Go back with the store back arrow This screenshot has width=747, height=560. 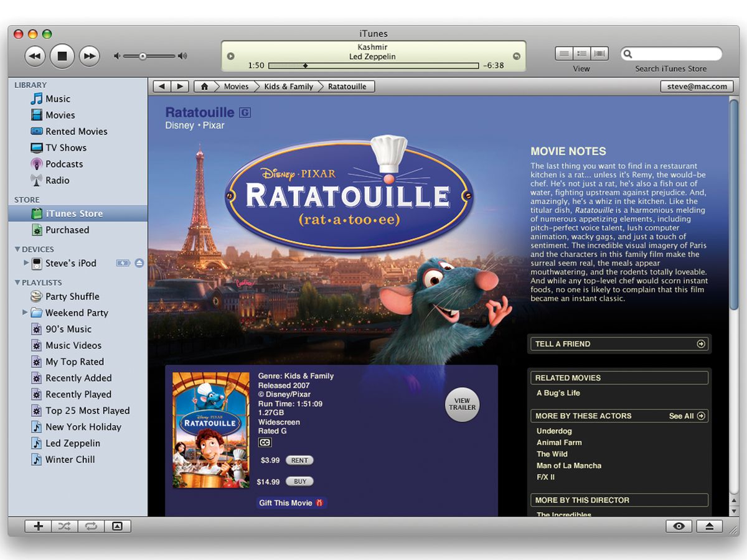(x=162, y=86)
